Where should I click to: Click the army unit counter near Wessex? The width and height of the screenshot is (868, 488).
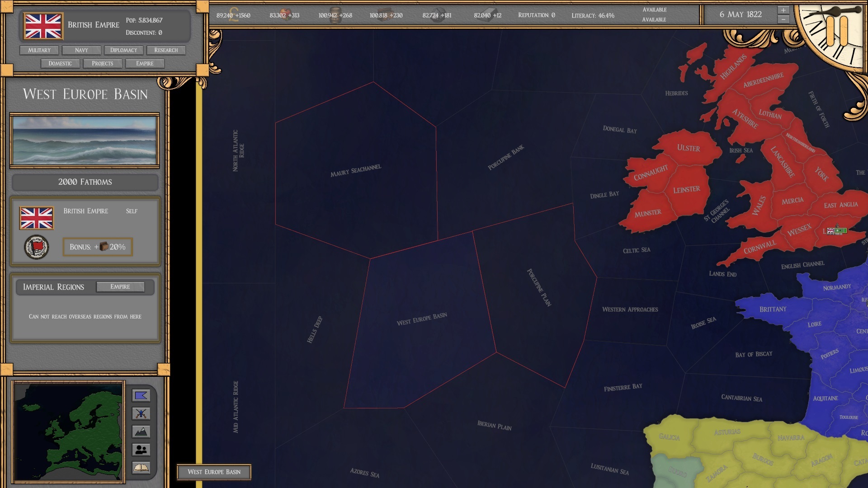pos(836,231)
